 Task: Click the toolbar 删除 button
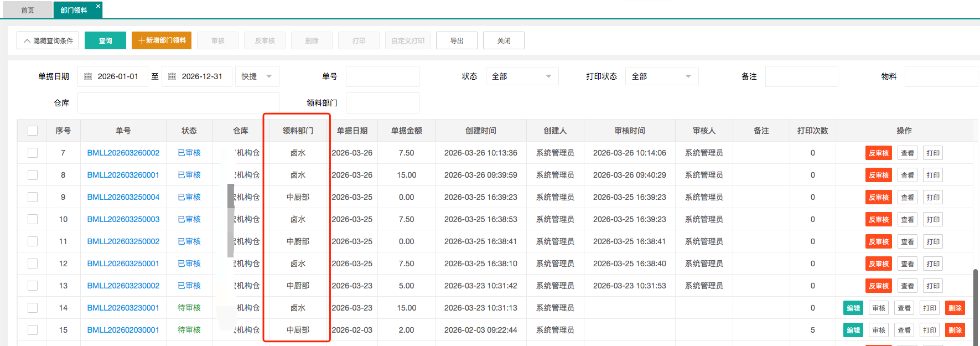(312, 40)
